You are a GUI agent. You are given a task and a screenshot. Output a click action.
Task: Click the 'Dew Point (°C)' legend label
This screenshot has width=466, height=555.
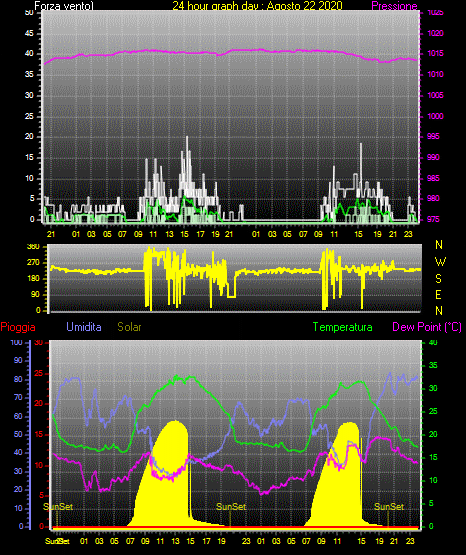pyautogui.click(x=427, y=327)
